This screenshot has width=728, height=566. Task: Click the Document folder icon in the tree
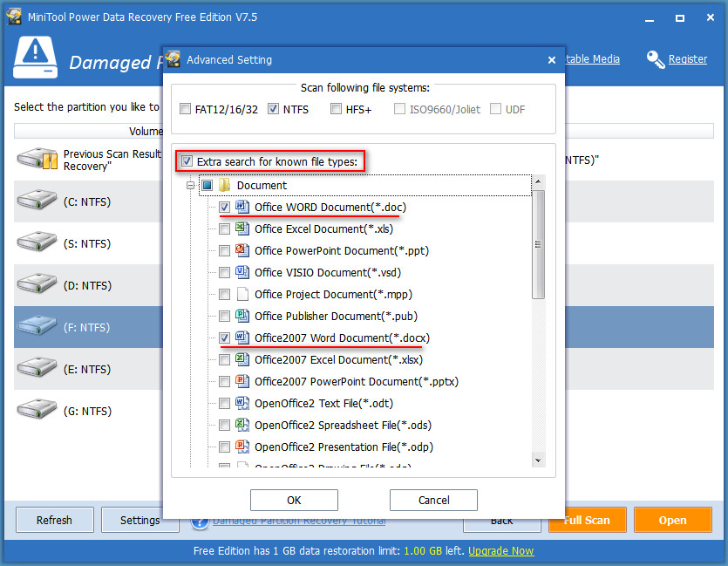(225, 185)
